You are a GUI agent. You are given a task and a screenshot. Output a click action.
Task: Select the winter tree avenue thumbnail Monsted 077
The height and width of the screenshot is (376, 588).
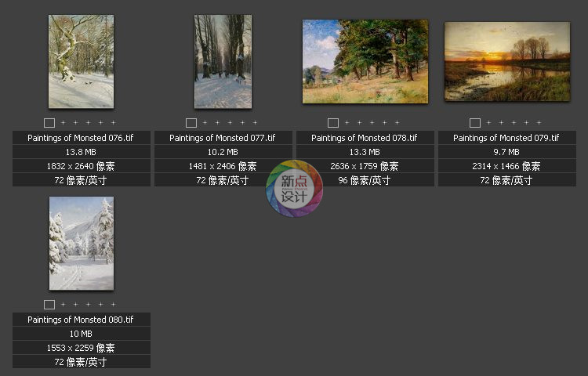(x=223, y=62)
